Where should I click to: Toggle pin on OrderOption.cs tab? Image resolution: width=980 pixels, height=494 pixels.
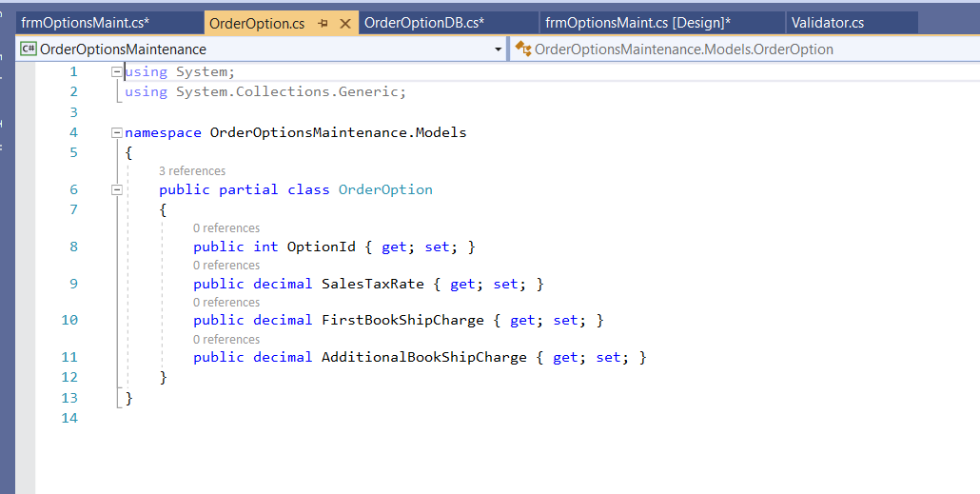(323, 24)
